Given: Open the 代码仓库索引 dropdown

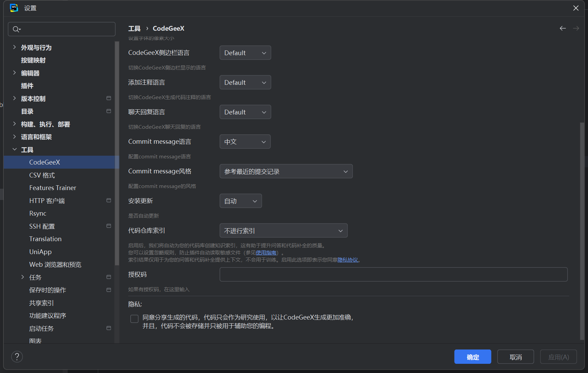Looking at the screenshot, I should [284, 231].
